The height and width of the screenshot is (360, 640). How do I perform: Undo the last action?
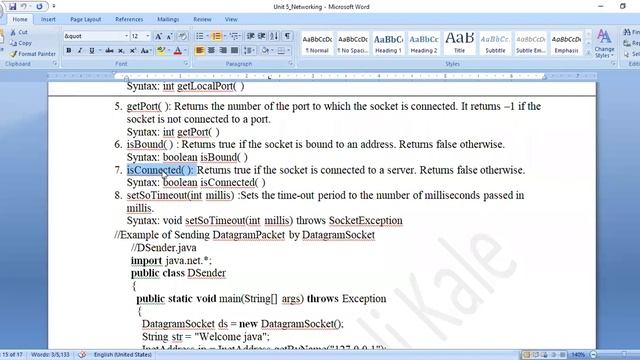(x=24, y=7)
